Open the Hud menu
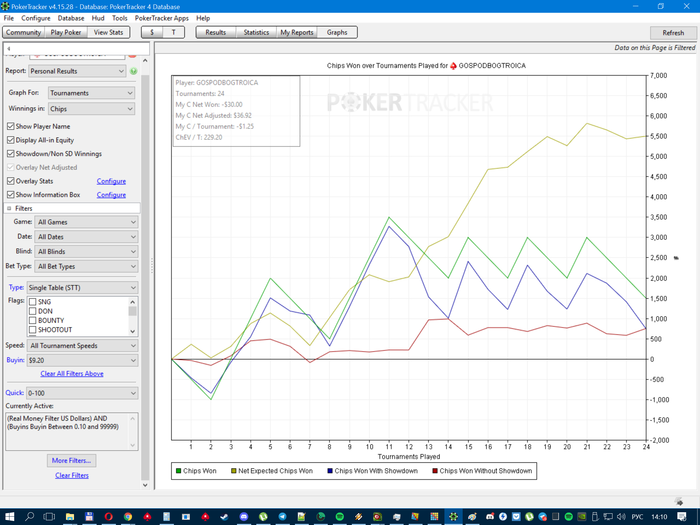This screenshot has height=525, width=700. (98, 18)
